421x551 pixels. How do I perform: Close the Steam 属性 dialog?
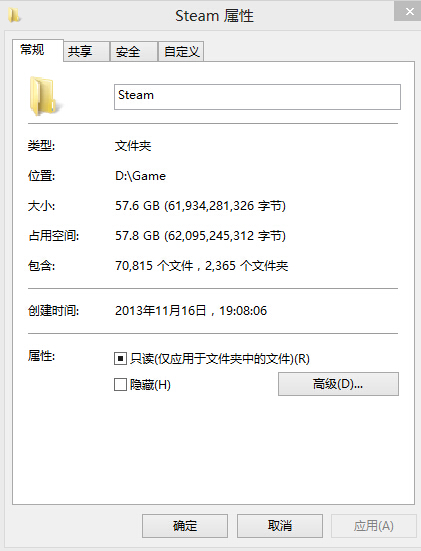coord(409,12)
